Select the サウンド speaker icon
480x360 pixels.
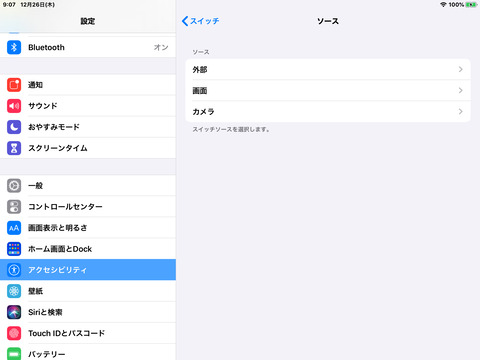click(x=14, y=106)
